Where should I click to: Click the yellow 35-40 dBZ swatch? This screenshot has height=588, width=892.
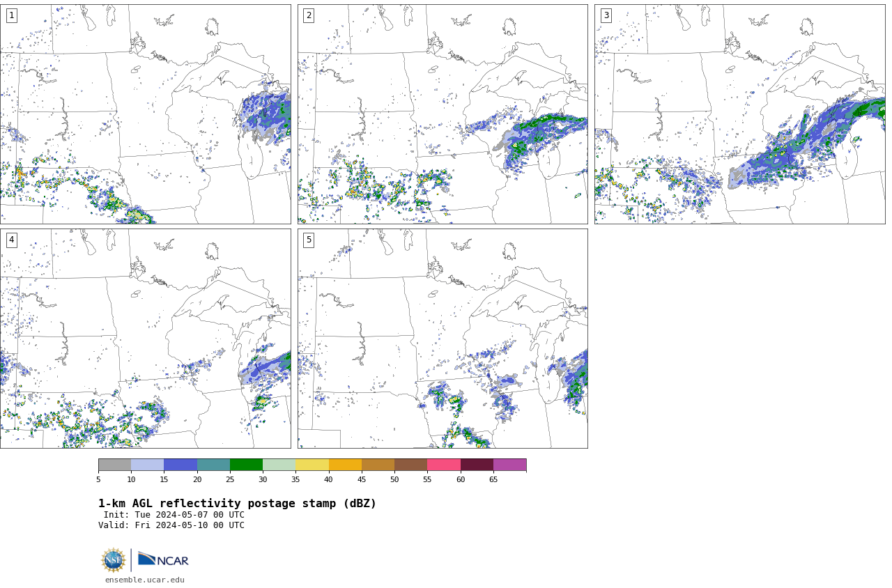(x=312, y=465)
